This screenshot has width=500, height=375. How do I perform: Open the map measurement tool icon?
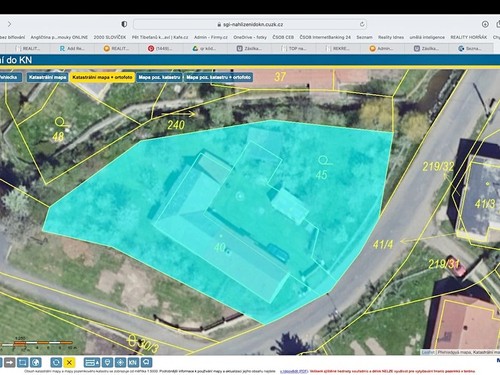coord(92,362)
